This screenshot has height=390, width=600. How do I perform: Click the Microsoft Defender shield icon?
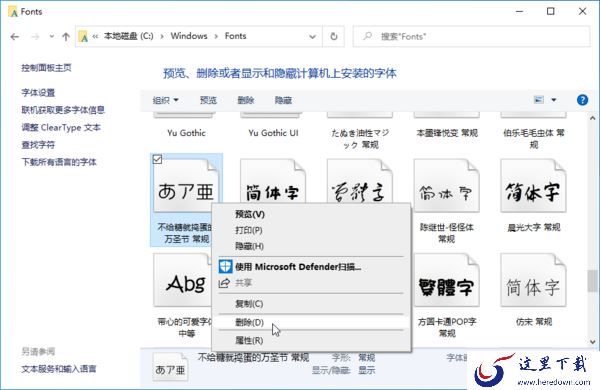(x=225, y=266)
